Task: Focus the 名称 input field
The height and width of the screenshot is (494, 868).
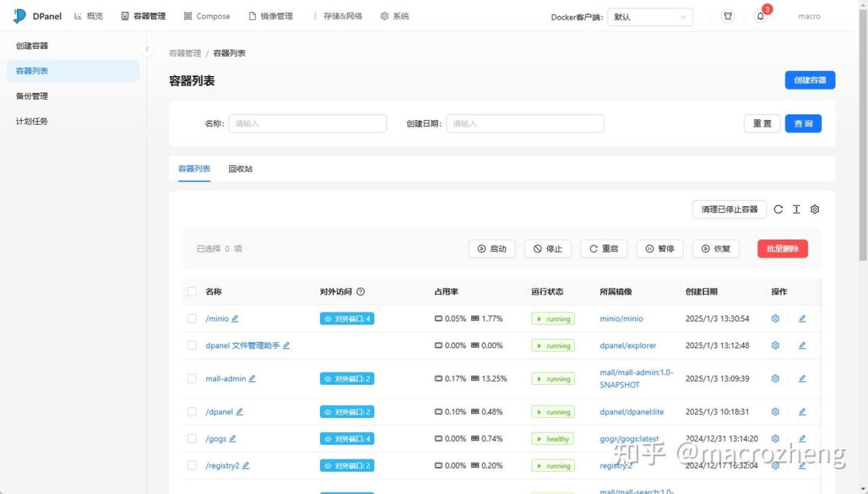Action: pos(307,123)
